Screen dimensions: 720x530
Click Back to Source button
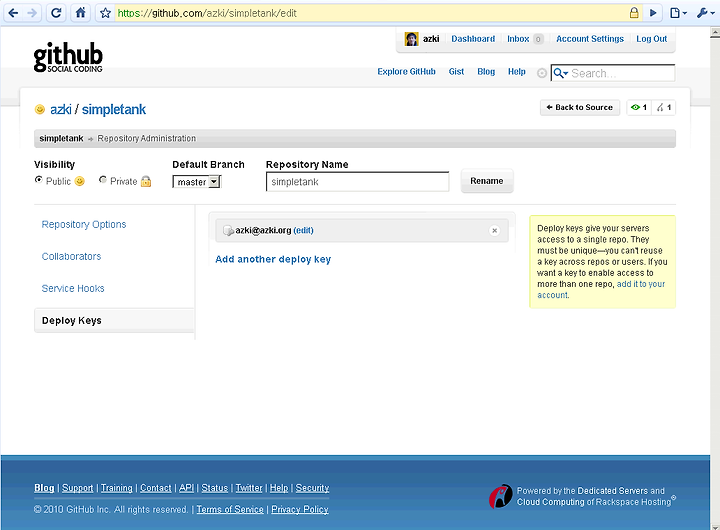(580, 107)
